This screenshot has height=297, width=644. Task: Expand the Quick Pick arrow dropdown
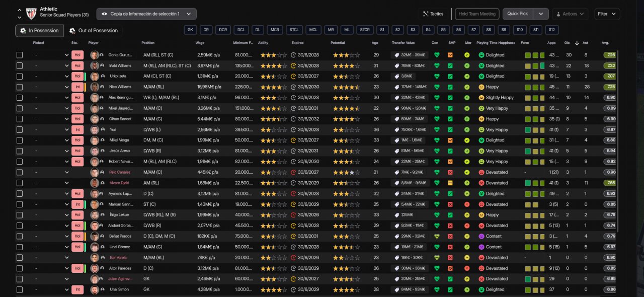pyautogui.click(x=541, y=14)
